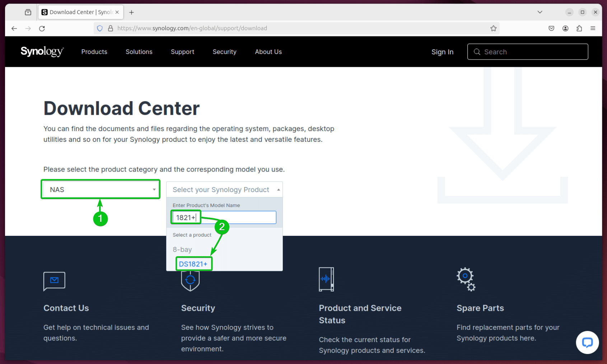Select the DS1821+ product link
The image size is (607, 364).
point(194,263)
